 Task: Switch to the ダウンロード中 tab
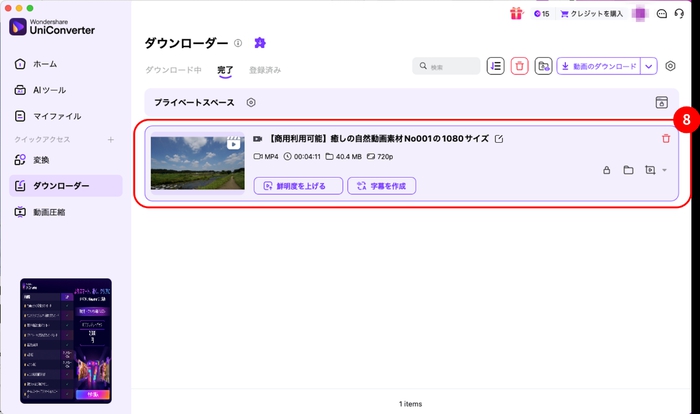[173, 69]
